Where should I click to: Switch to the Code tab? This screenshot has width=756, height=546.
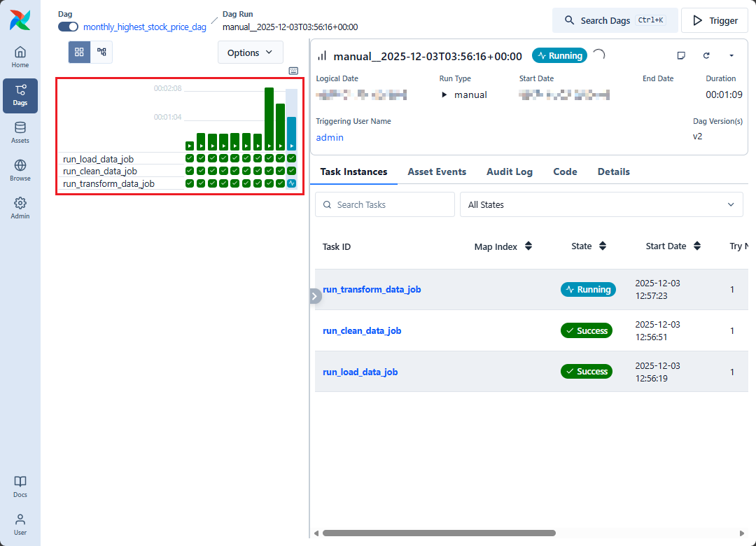tap(565, 171)
